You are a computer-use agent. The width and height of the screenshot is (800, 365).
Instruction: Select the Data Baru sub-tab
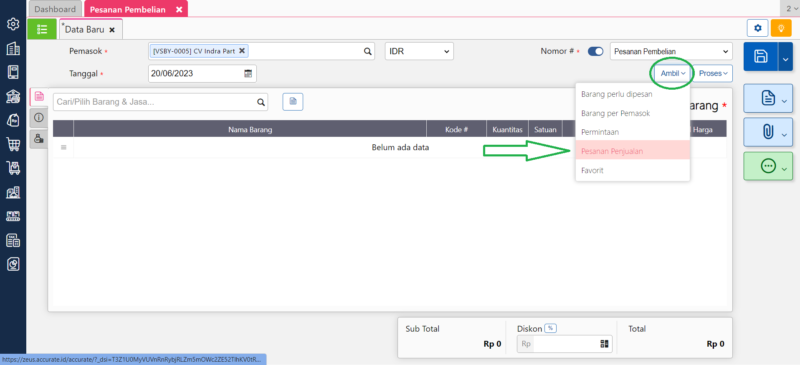pyautogui.click(x=85, y=30)
